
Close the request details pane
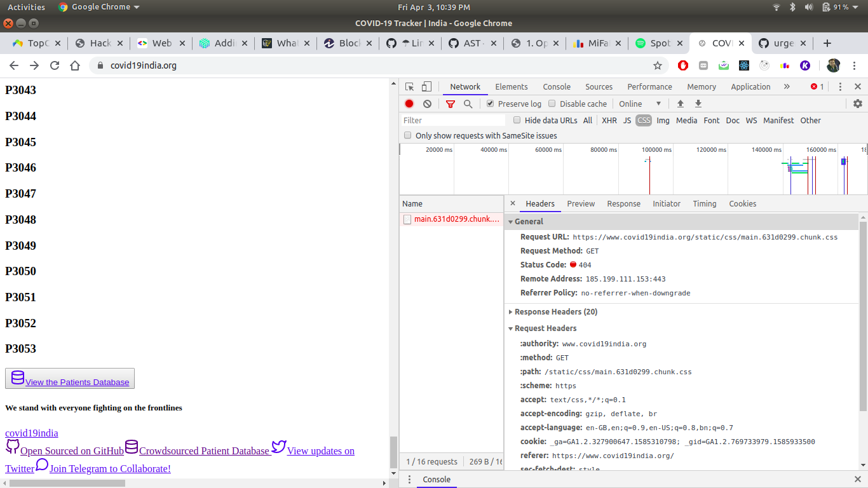click(513, 204)
